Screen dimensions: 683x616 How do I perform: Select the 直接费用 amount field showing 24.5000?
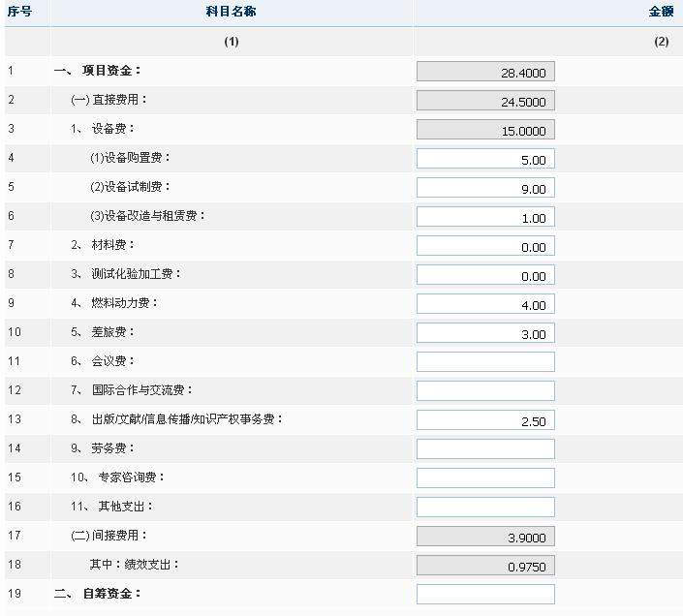click(x=485, y=101)
